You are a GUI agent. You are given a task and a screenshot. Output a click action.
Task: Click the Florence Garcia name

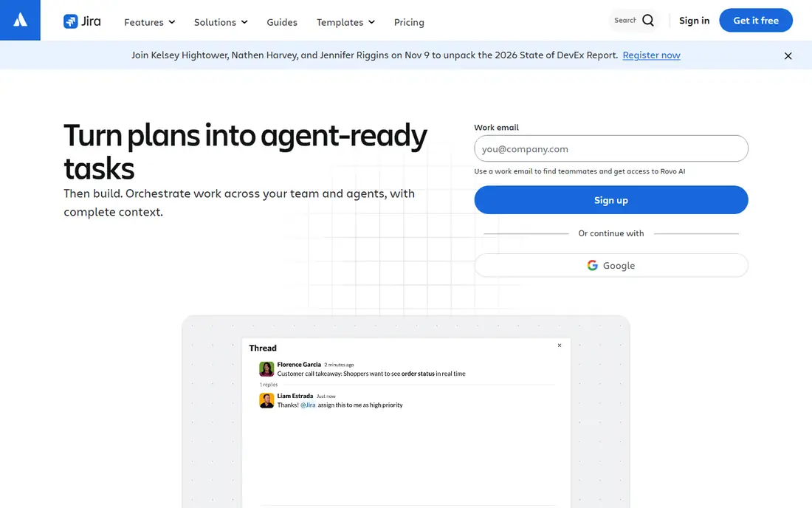[299, 365]
